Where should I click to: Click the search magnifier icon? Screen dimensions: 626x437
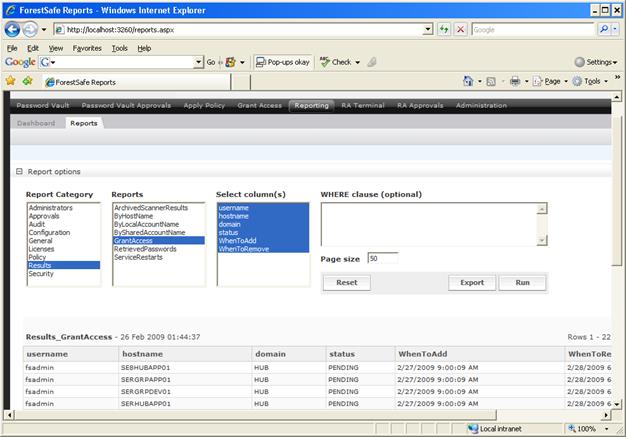click(604, 29)
